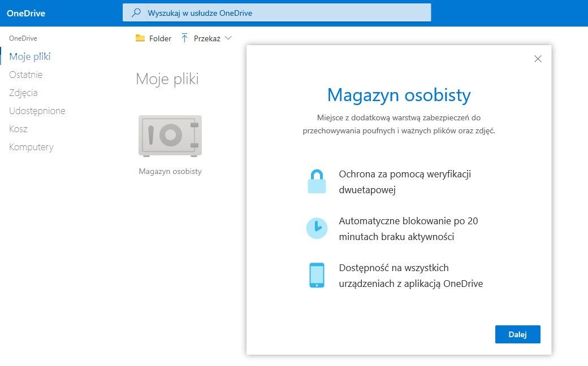Open Komputery section
Viewport: 588px width, 366px height.
pos(31,147)
